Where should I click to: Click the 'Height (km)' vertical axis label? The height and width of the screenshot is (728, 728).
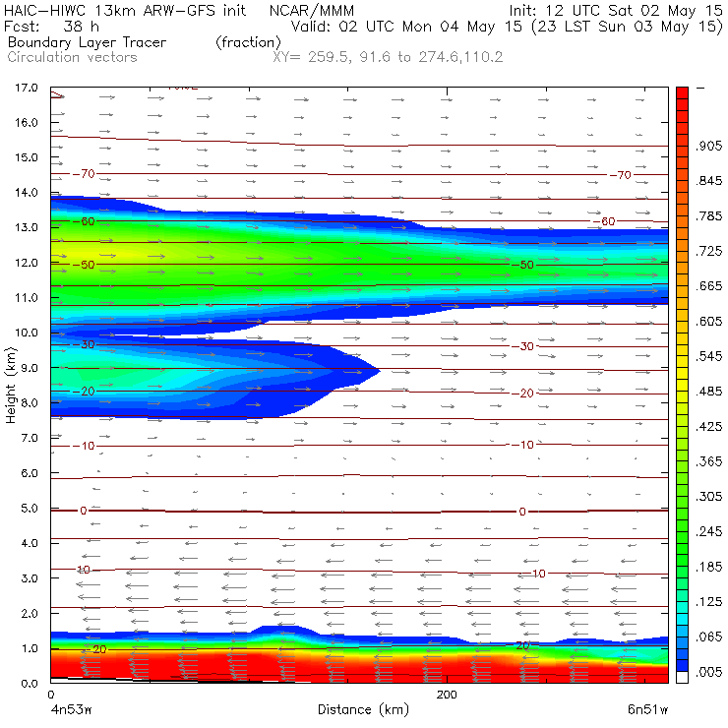(x=10, y=386)
